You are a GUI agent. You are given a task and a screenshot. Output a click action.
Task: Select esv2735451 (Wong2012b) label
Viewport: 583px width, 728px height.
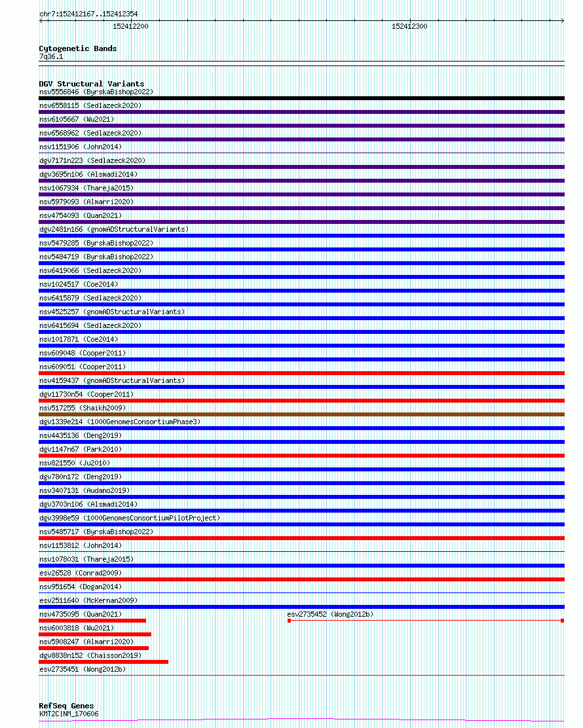point(83,670)
